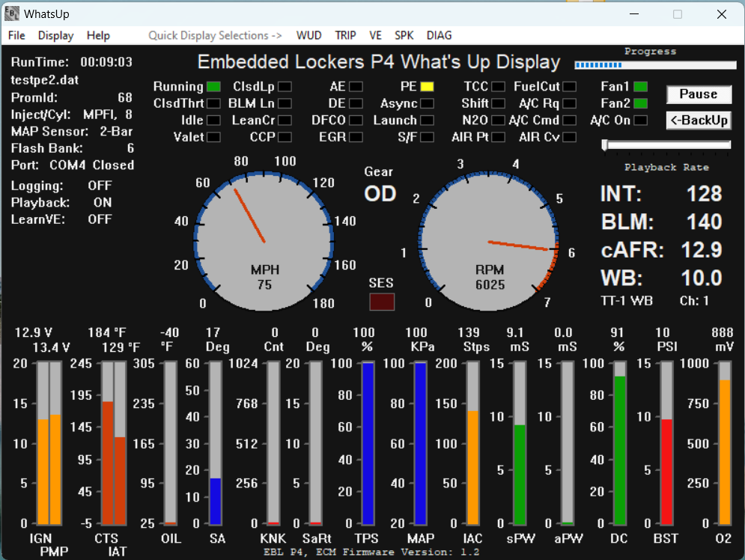Open the Display menu
The width and height of the screenshot is (745, 560).
click(56, 35)
